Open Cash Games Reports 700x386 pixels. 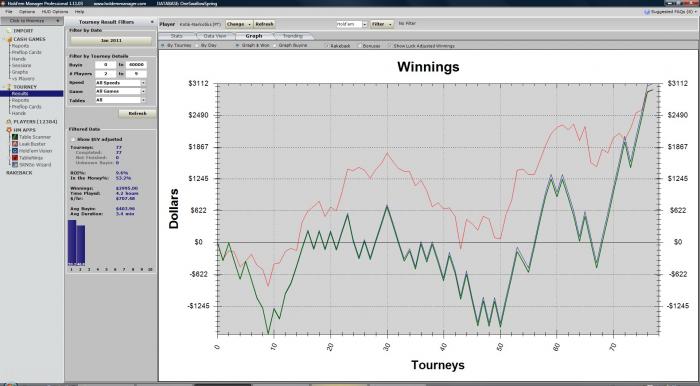point(21,46)
